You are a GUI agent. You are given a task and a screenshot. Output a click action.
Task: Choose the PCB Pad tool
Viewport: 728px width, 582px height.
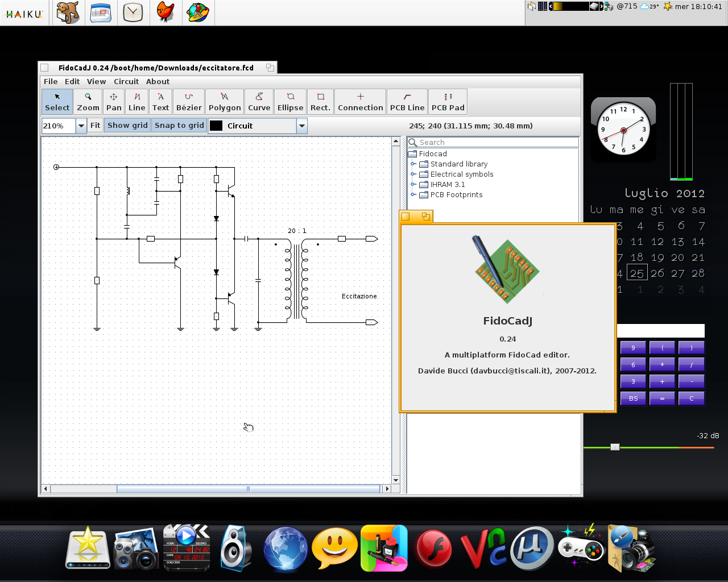[x=448, y=102]
